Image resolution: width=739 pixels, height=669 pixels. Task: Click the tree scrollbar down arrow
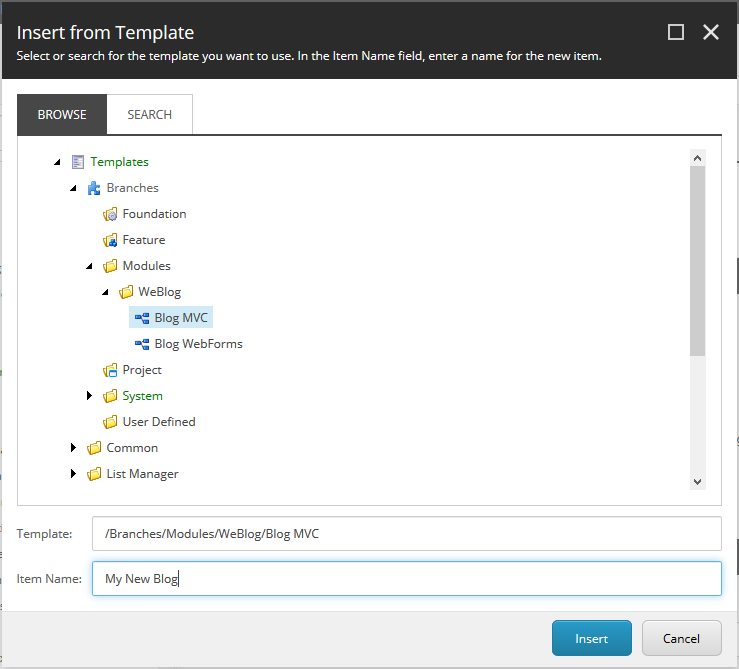point(698,482)
